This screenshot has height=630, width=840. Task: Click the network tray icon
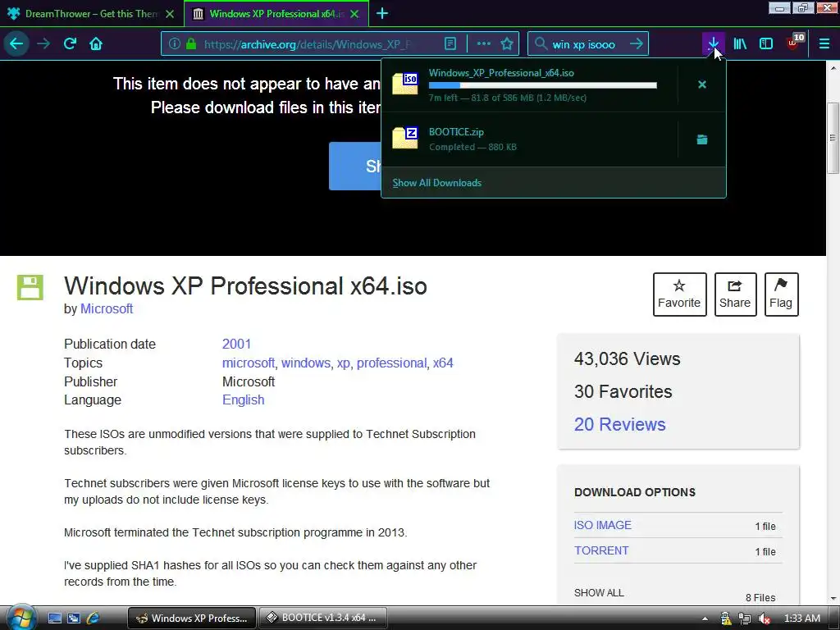click(745, 619)
